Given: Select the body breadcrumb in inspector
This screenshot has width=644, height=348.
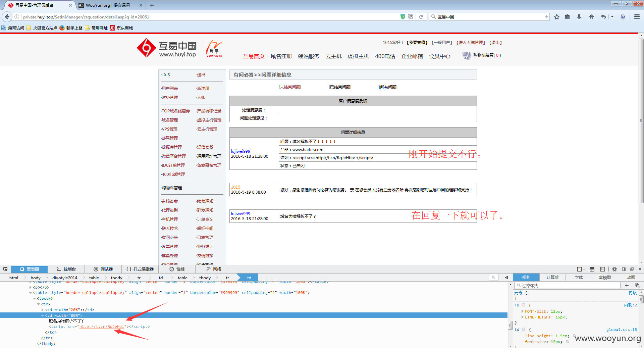Looking at the screenshot, I should click(x=35, y=278).
